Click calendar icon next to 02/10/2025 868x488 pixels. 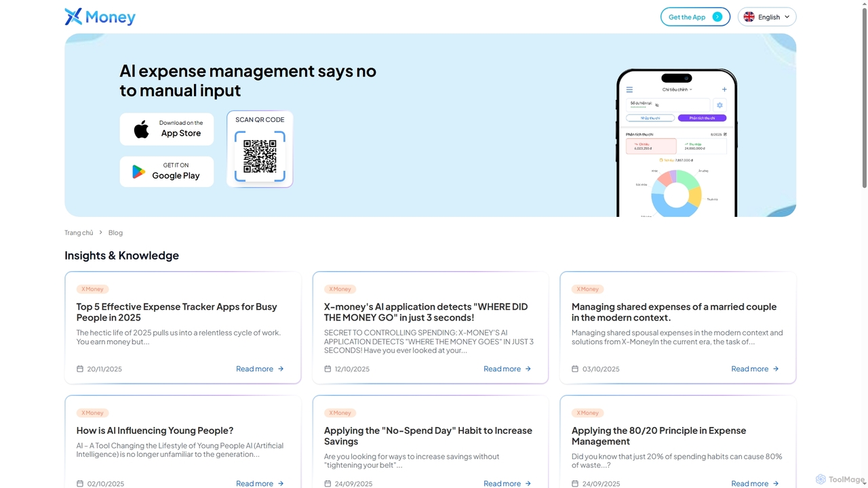coord(80,484)
